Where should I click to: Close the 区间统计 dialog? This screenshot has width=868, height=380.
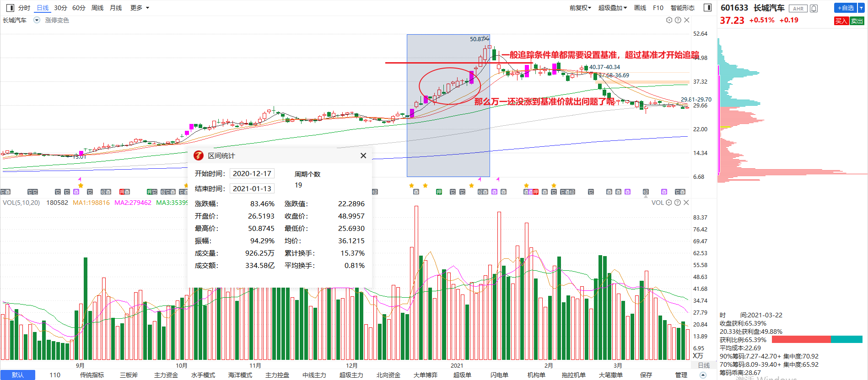pos(363,155)
